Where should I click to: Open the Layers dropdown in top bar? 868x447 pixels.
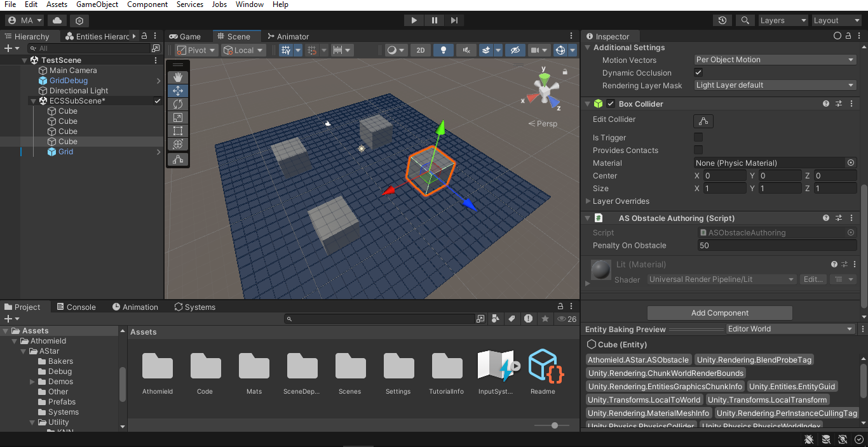783,20
